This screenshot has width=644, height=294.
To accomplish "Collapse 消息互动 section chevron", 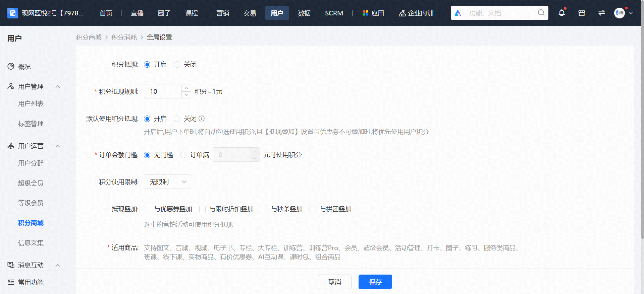I will [x=58, y=265].
